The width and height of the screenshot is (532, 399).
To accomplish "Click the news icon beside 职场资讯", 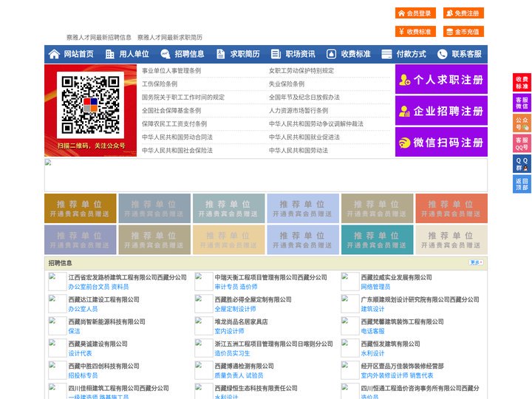I will click(276, 54).
